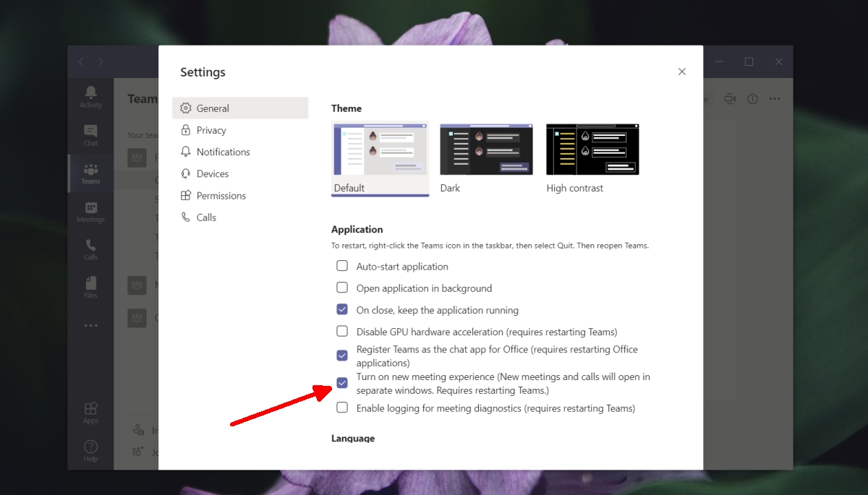
Task: Open the General settings tab
Action: (x=240, y=108)
